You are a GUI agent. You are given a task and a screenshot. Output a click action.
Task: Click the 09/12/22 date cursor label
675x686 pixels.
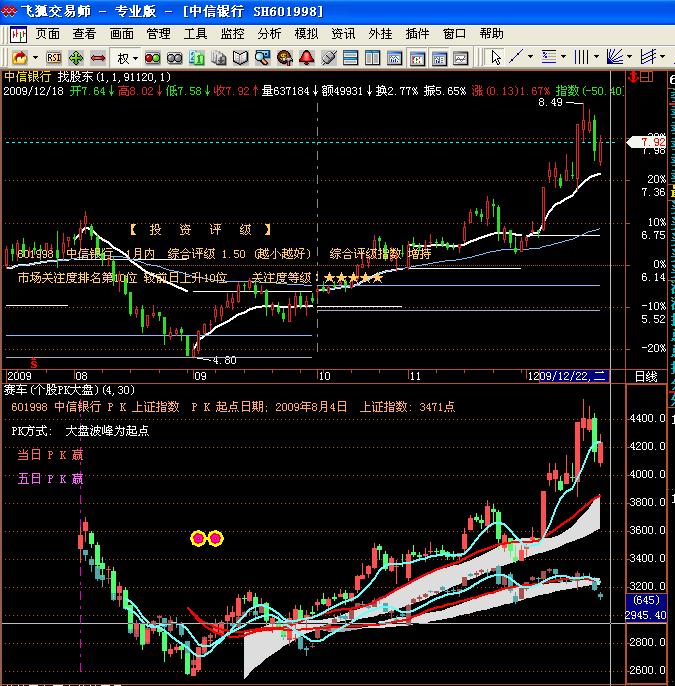click(574, 376)
